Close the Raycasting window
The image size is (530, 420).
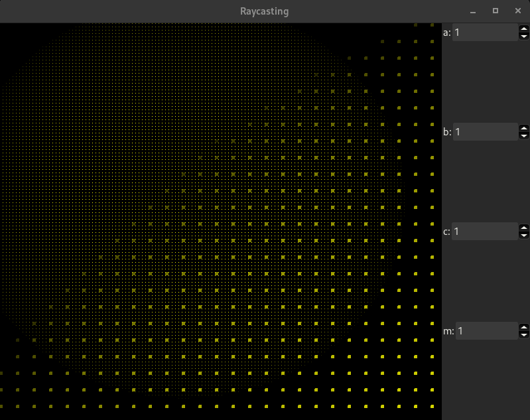point(517,11)
